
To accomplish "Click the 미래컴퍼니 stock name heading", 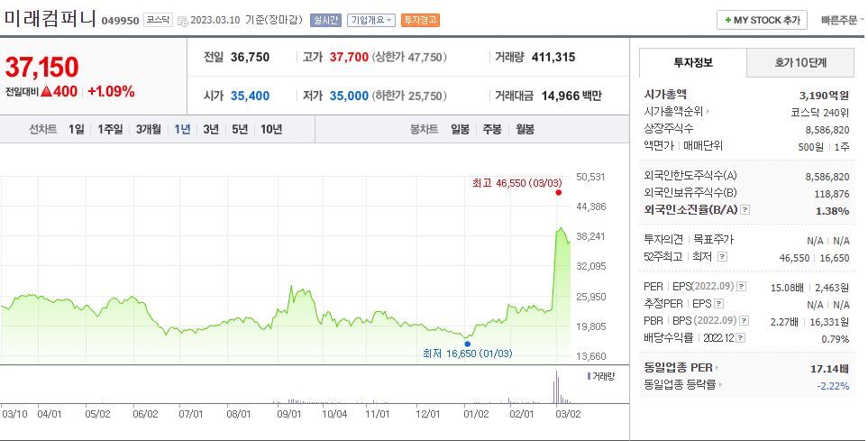I will (50, 18).
